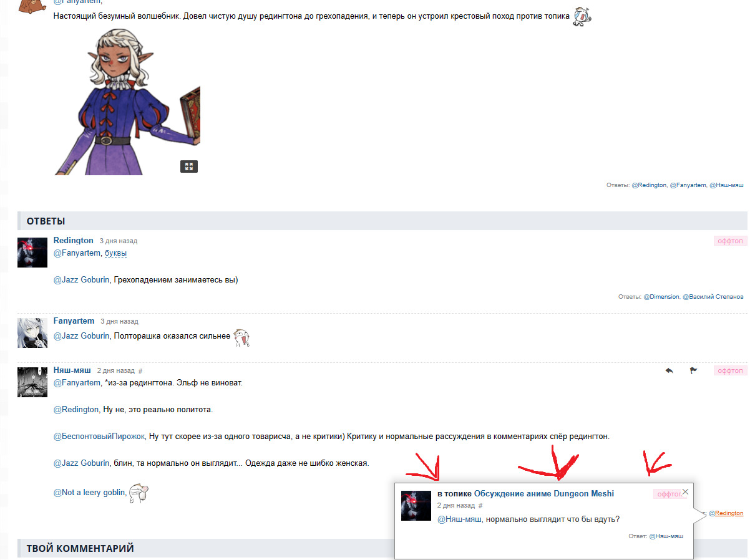Click the reply arrow on Няш-мяш's comment

click(670, 370)
